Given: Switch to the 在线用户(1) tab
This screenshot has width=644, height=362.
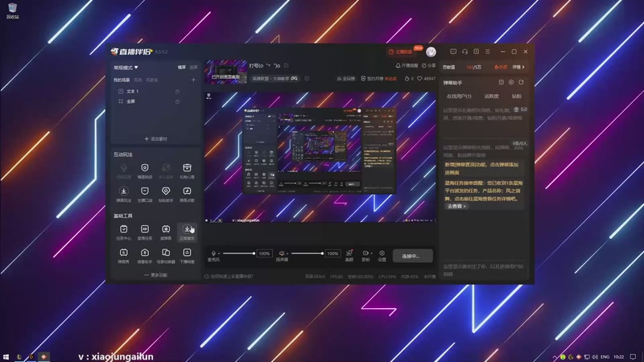Looking at the screenshot, I should pos(459,96).
